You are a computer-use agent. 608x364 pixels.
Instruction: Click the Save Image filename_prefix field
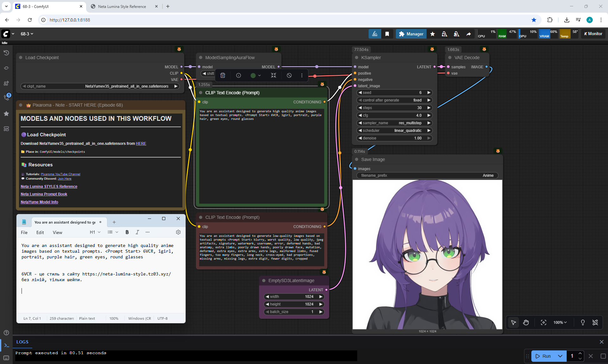[427, 176]
